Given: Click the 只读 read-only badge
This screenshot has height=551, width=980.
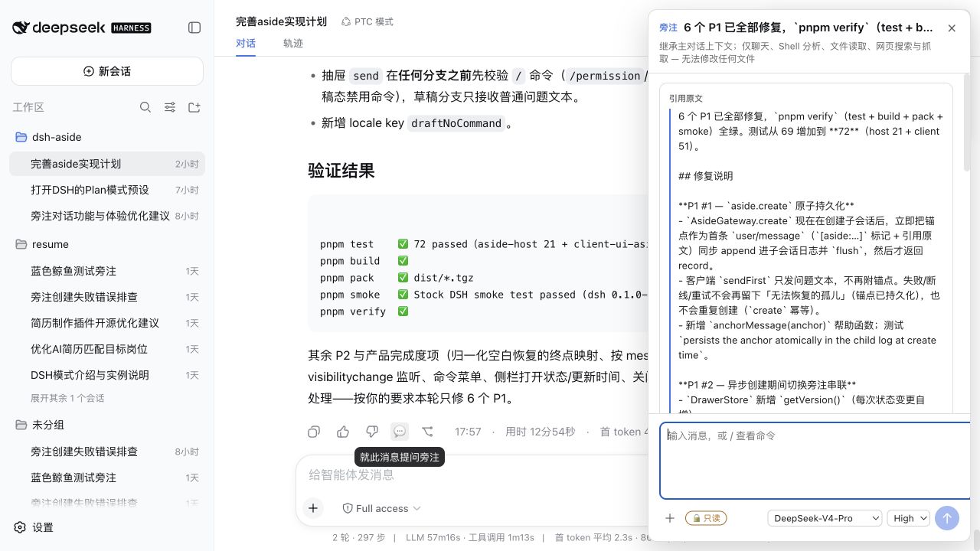Looking at the screenshot, I should click(x=706, y=518).
